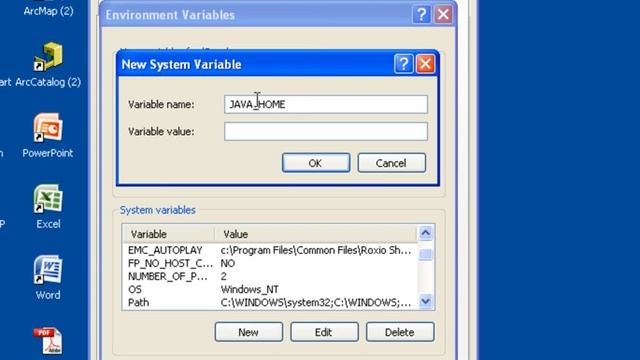Select the NUMBER_OF_P... variable row
The width and height of the screenshot is (640, 360).
pyautogui.click(x=269, y=276)
